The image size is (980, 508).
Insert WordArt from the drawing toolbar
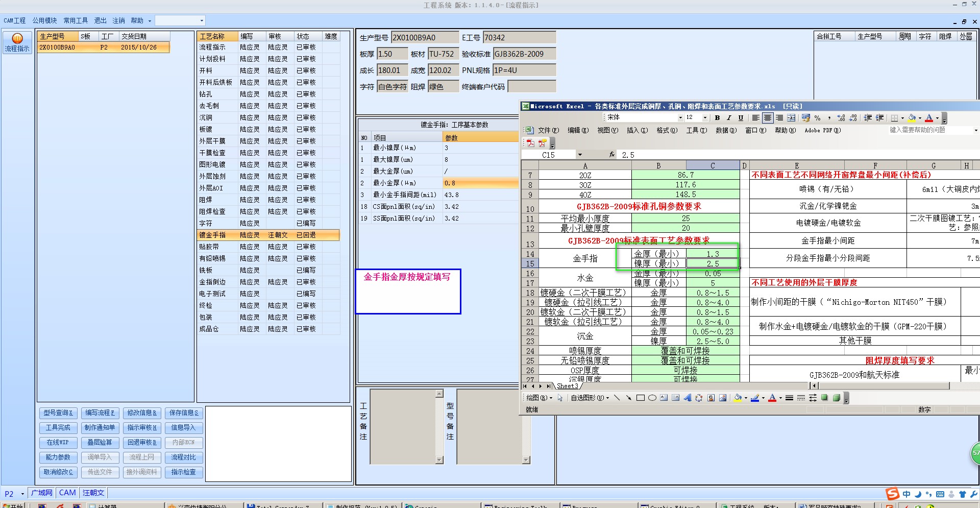point(687,398)
